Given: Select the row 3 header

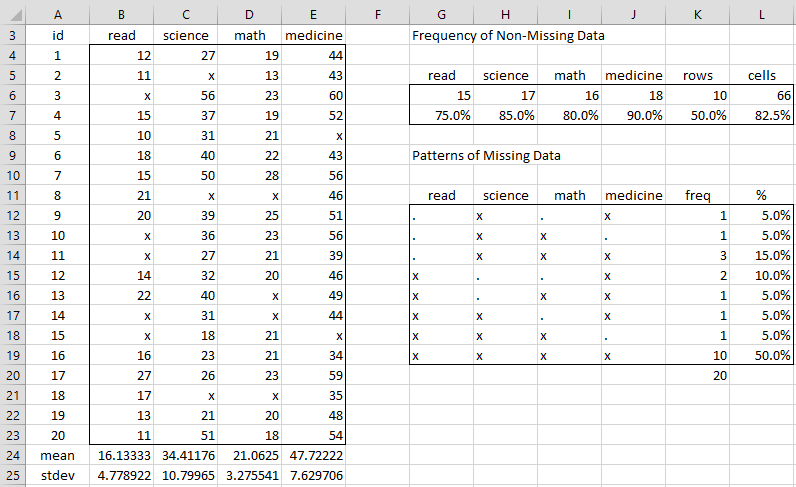Looking at the screenshot, I should click(x=12, y=36).
